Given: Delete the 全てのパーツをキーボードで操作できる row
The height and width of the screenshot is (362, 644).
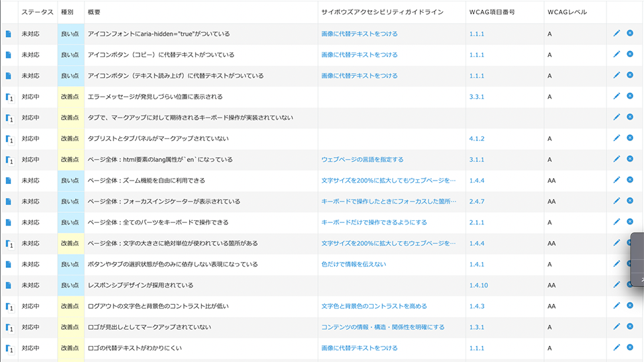Looking at the screenshot, I should tap(630, 222).
